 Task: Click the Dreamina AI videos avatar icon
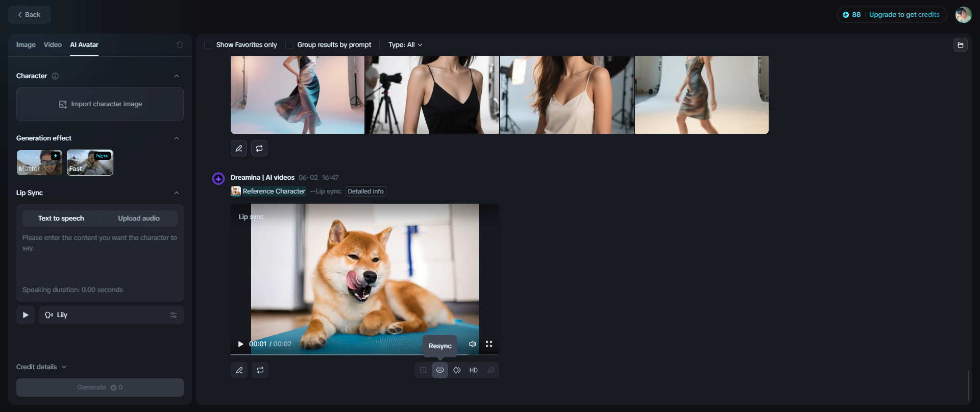[x=218, y=178]
